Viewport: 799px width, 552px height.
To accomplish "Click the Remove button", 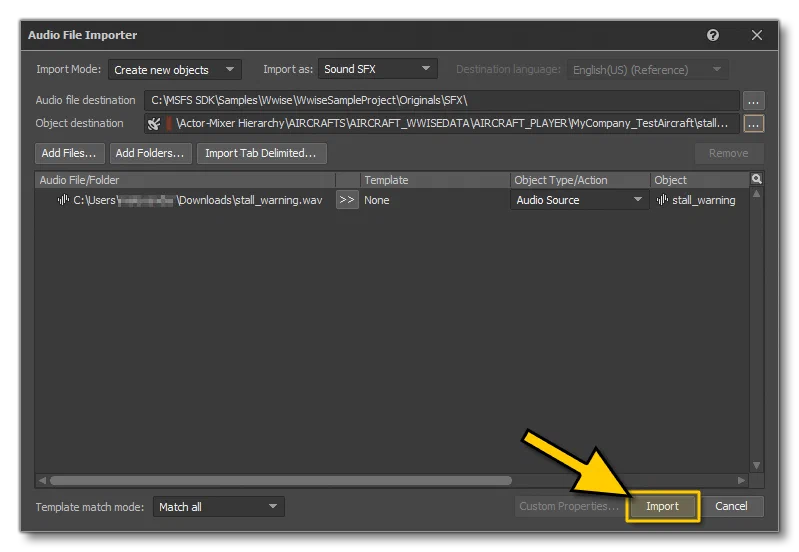I will [729, 153].
